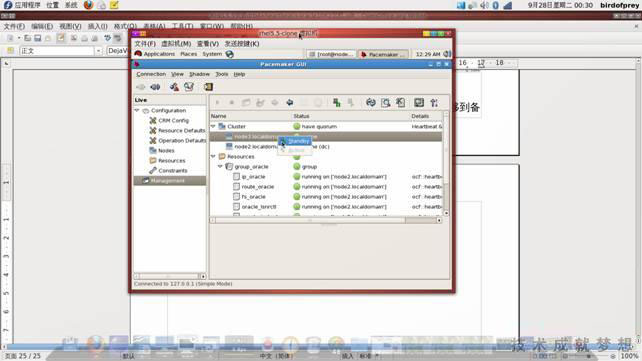
Task: Open the Help menu in Pacemaker GUI
Action: click(240, 74)
